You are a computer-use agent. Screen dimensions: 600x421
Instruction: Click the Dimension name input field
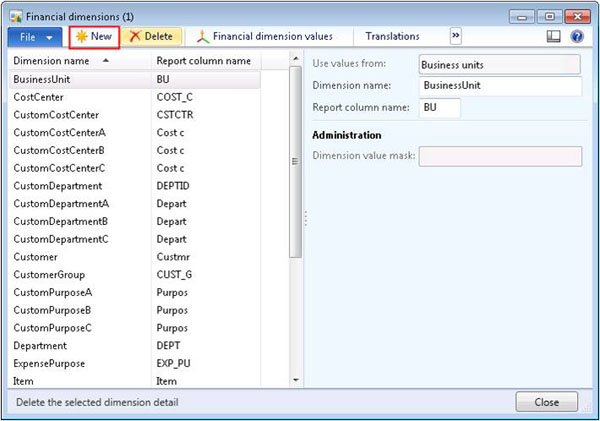(x=499, y=85)
